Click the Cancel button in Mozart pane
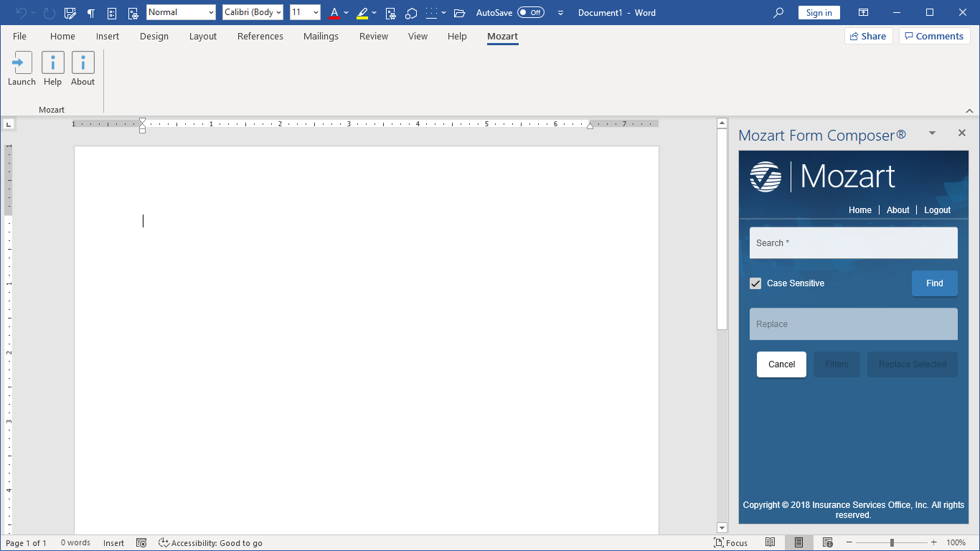Viewport: 980px width, 551px height. click(x=781, y=364)
